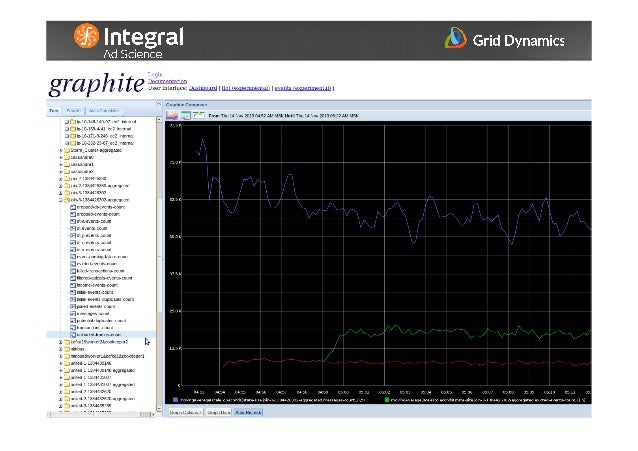Open the Dashboard link
This screenshot has width=638, height=451.
[203, 88]
